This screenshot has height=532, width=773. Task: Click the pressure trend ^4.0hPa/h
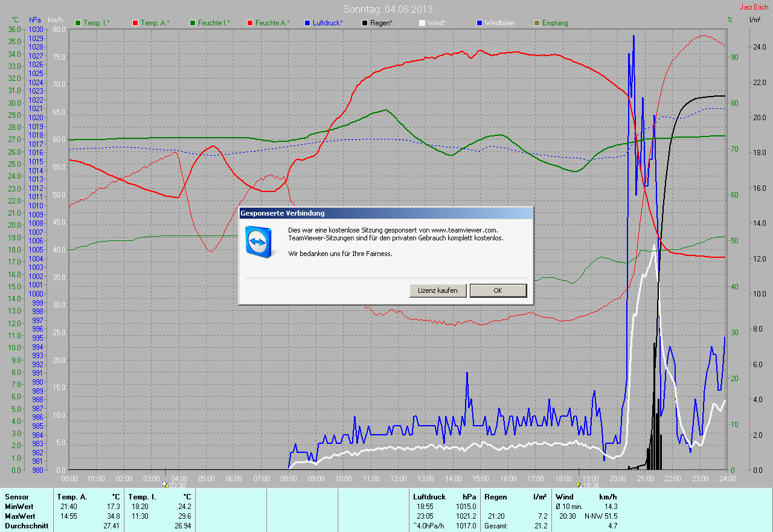click(x=429, y=526)
